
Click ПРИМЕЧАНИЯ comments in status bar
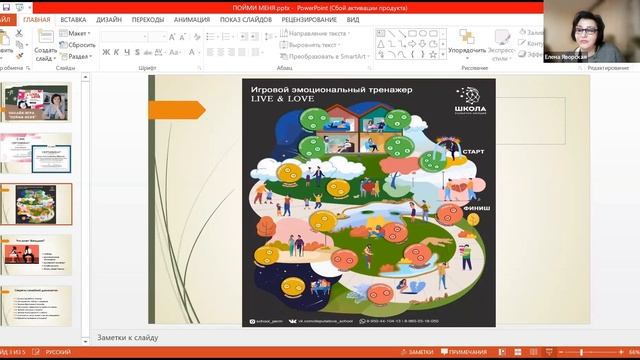(x=464, y=352)
